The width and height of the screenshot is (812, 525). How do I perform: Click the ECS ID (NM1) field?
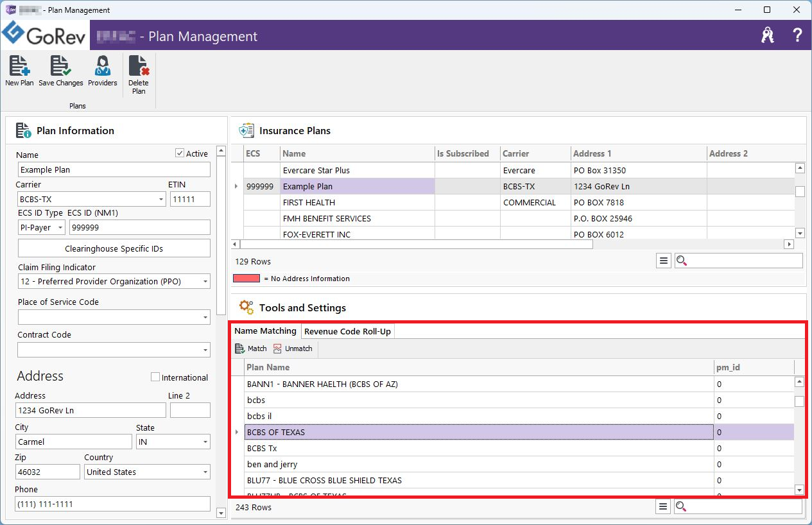coord(140,228)
